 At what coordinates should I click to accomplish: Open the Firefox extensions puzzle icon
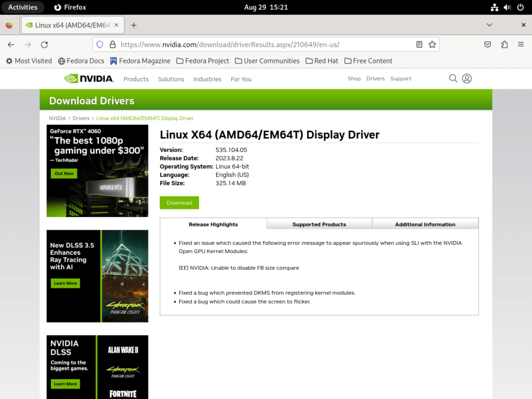504,45
